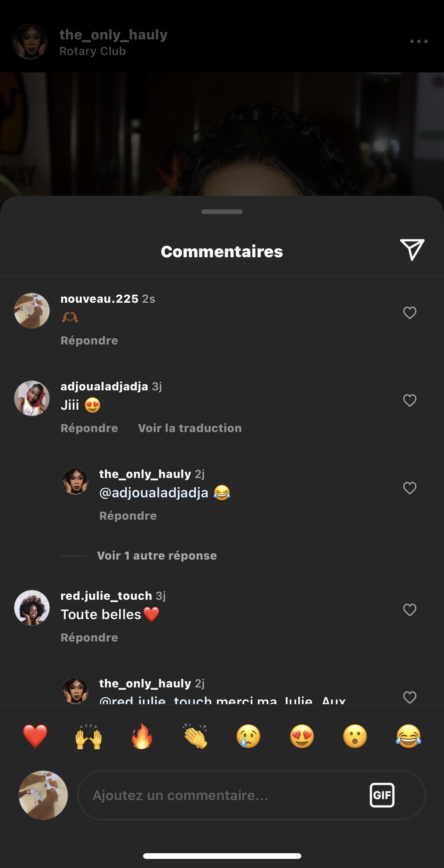The image size is (444, 868).
Task: Open the @adjoualadjadja mention link
Action: (154, 493)
